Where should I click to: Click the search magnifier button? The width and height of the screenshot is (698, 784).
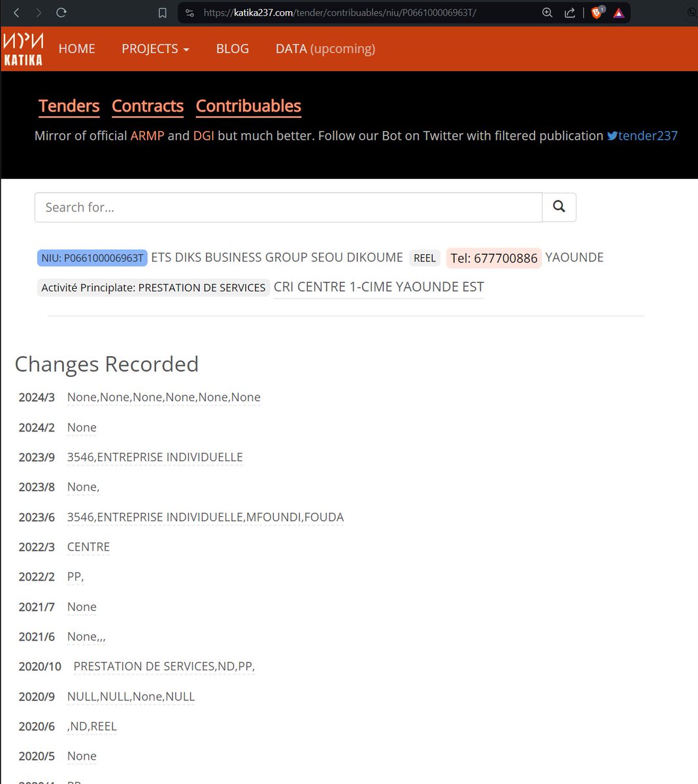click(x=559, y=207)
